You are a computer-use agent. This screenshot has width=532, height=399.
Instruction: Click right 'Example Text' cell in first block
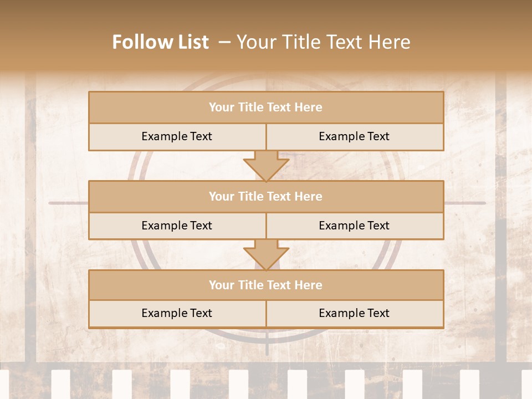[355, 136]
